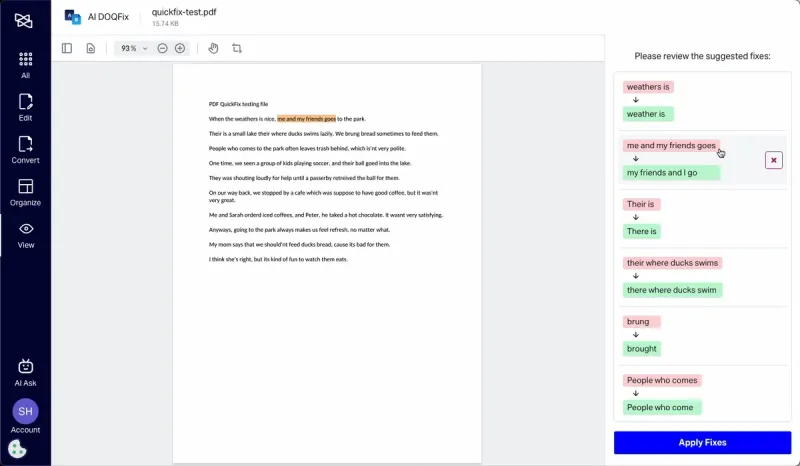
Task: Click the line starting 'My mom says'
Action: (x=299, y=244)
